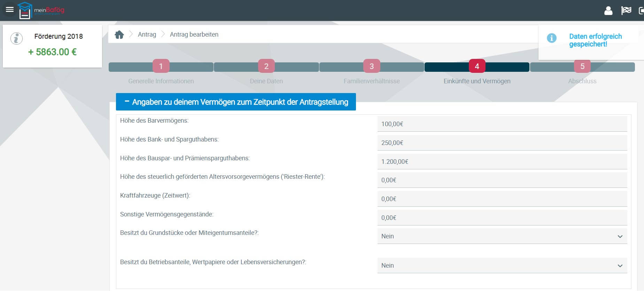The width and height of the screenshot is (644, 291).
Task: Open the Betriebsanteile, Wertpapiere dropdown
Action: [502, 266]
